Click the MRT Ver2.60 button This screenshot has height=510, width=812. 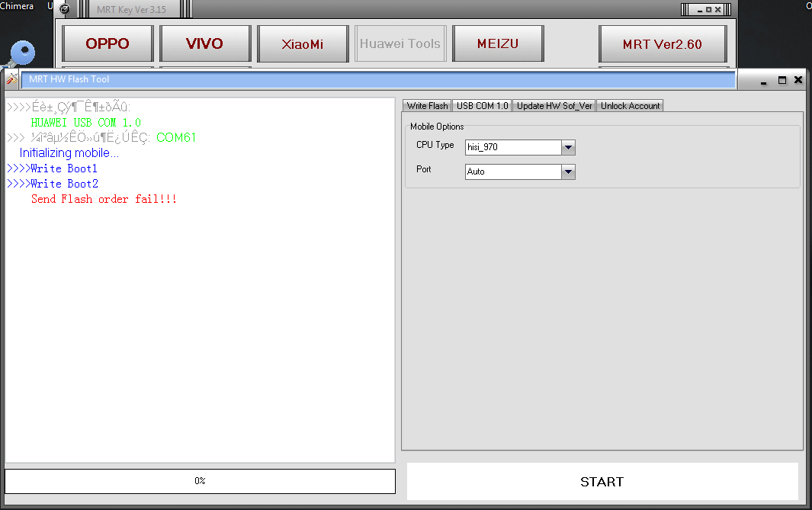click(663, 43)
